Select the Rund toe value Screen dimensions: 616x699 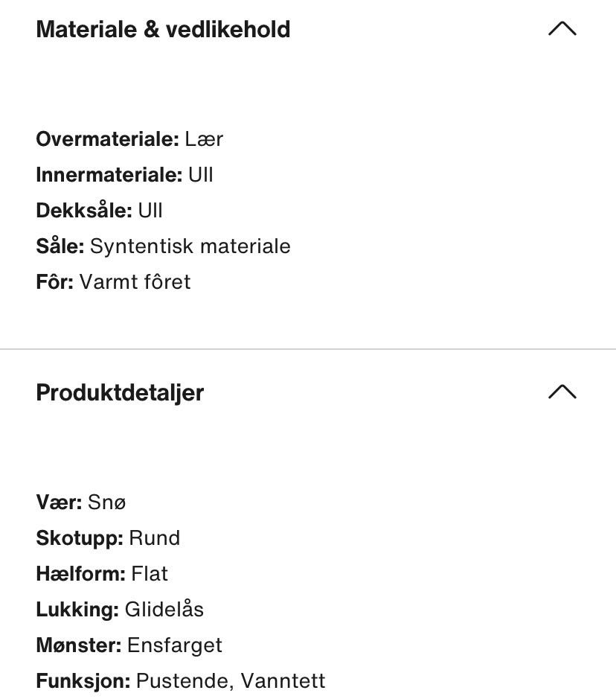pyautogui.click(x=155, y=538)
